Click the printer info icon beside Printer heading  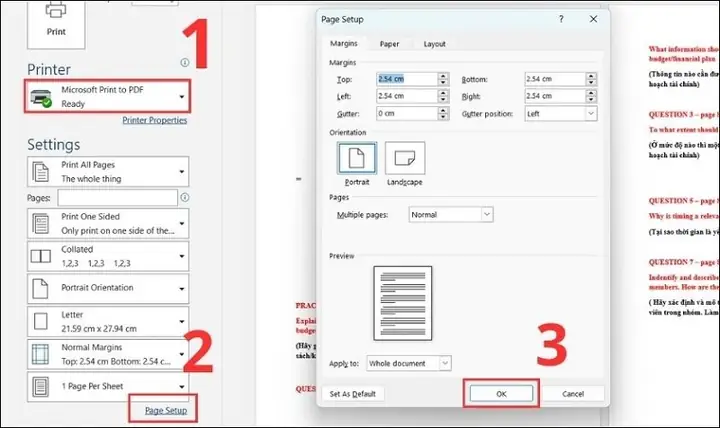pos(185,62)
